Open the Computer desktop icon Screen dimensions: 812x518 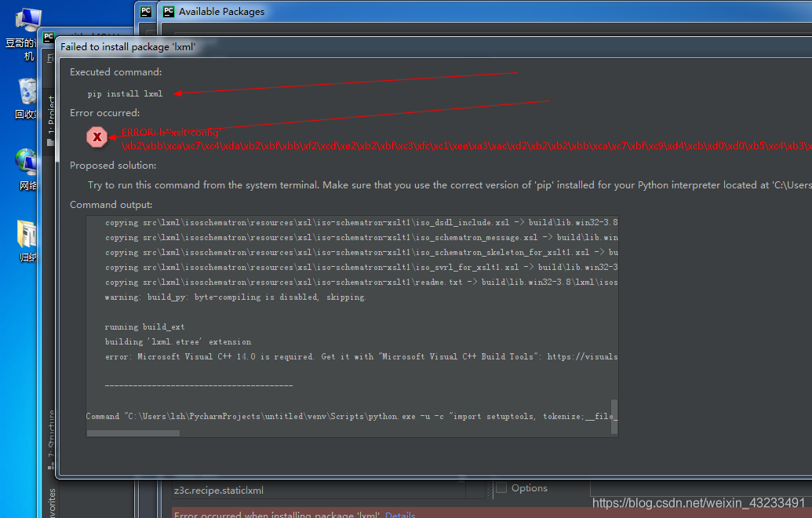click(x=28, y=20)
